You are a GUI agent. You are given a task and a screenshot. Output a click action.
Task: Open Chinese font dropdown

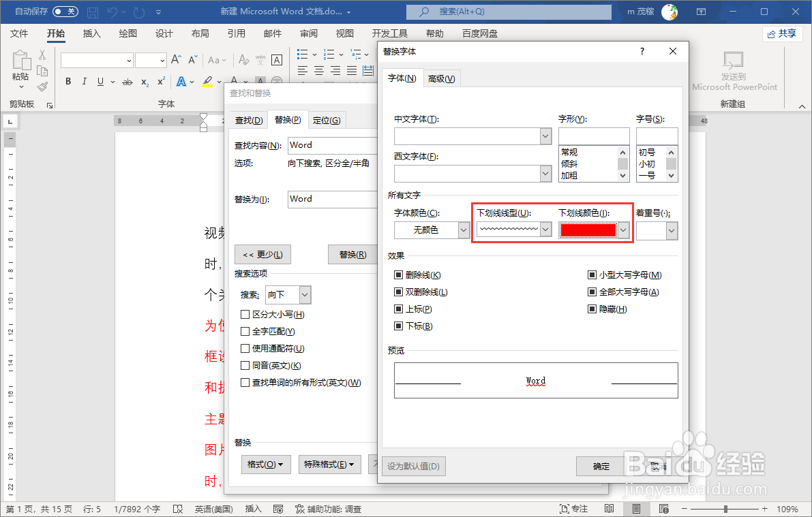(x=545, y=137)
